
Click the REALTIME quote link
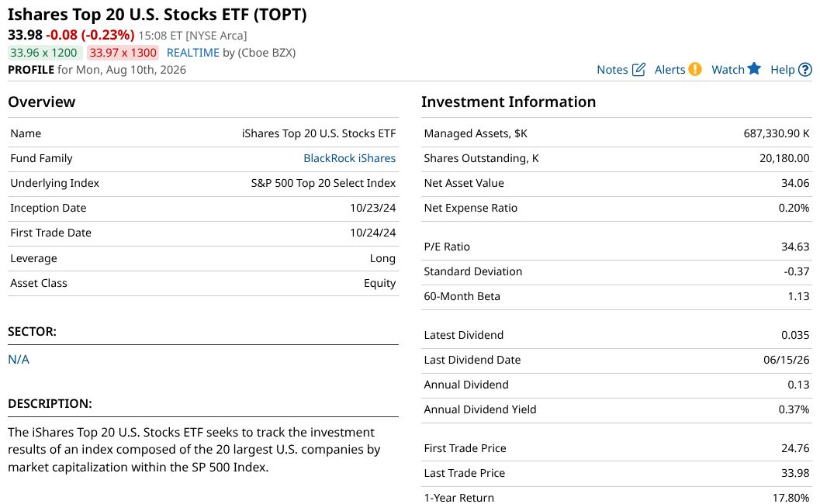click(x=193, y=53)
